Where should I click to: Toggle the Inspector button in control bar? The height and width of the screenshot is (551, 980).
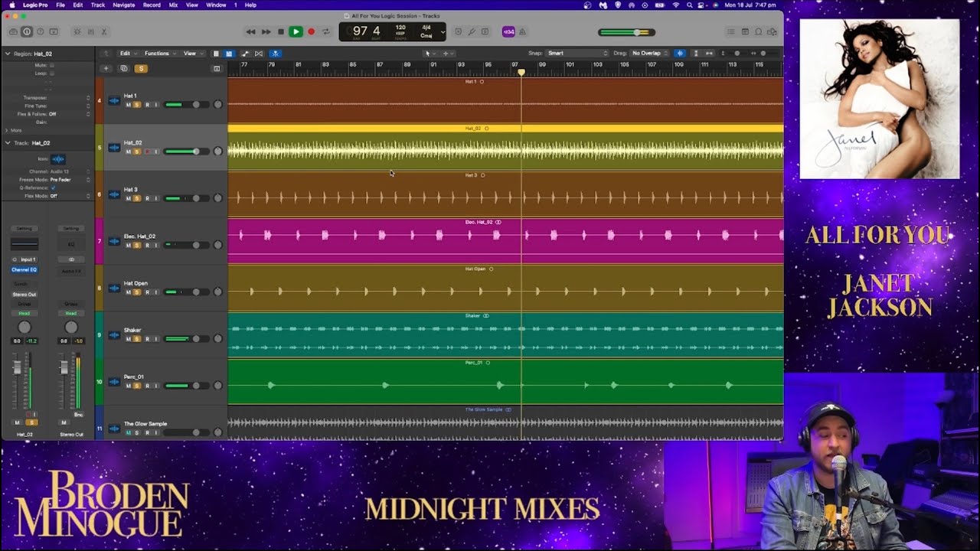[x=27, y=31]
